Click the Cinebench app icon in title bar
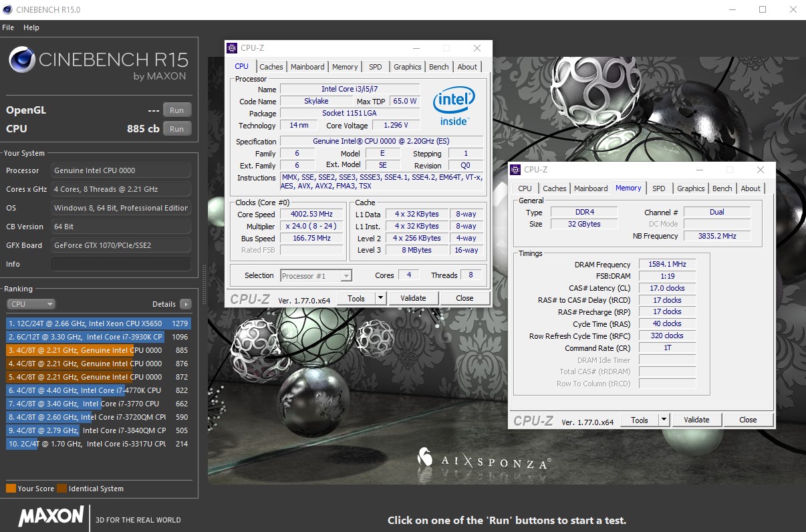This screenshot has width=806, height=532. 7,9
